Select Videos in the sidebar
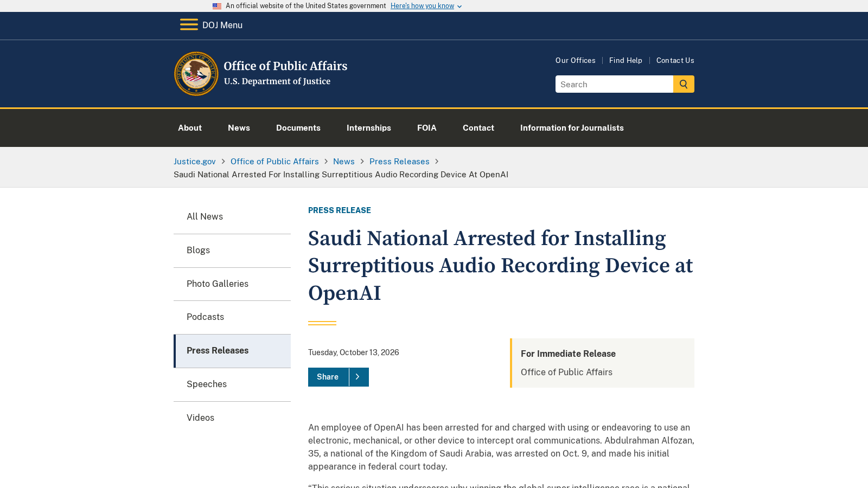Screen dimensions: 868x488 (x=232, y=418)
